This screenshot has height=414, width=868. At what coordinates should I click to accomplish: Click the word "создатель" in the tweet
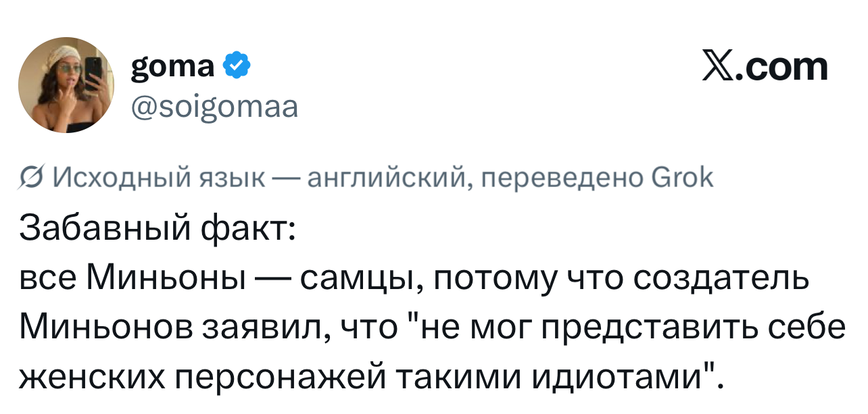736,279
